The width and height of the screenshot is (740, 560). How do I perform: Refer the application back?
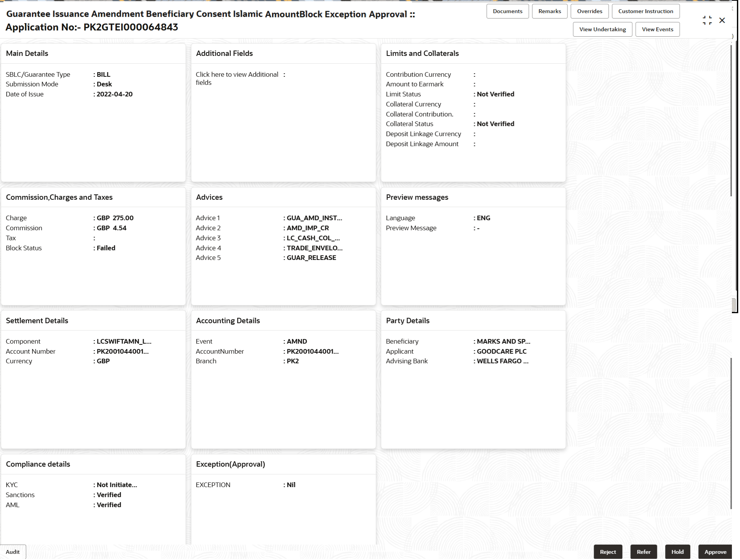(x=643, y=552)
